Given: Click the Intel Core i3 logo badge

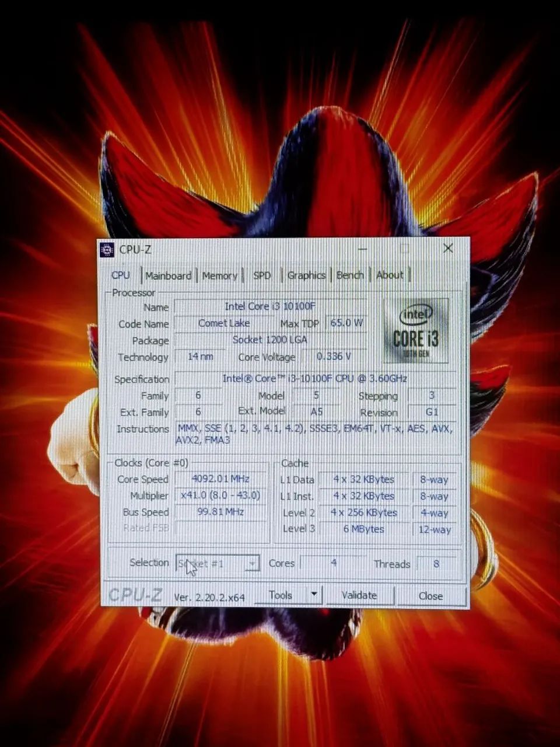Looking at the screenshot, I should 416,331.
